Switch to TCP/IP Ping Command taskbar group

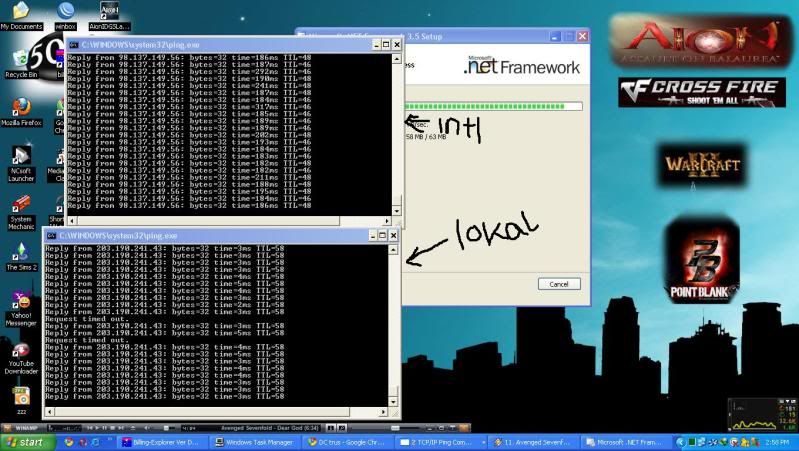440,442
